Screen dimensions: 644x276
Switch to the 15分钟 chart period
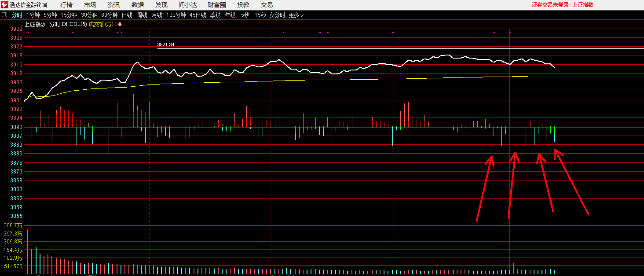[x=69, y=15]
